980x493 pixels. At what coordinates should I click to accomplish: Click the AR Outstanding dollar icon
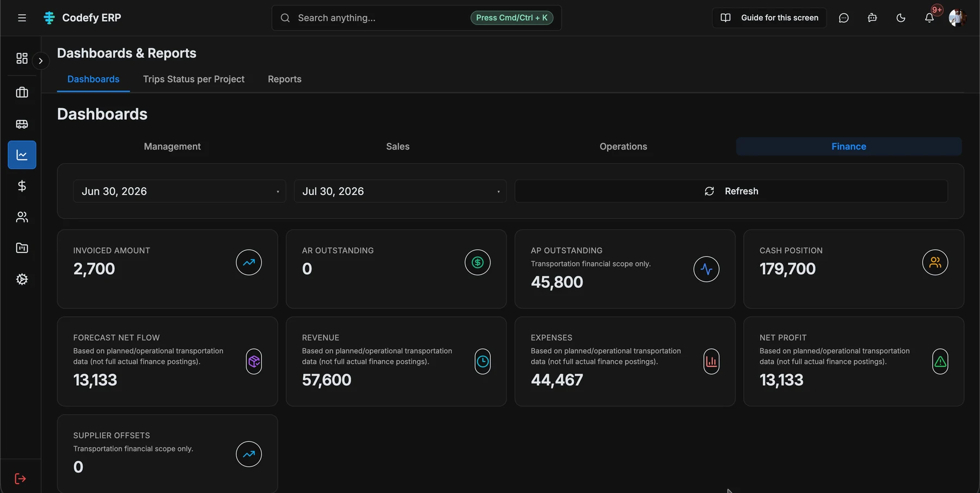477,262
